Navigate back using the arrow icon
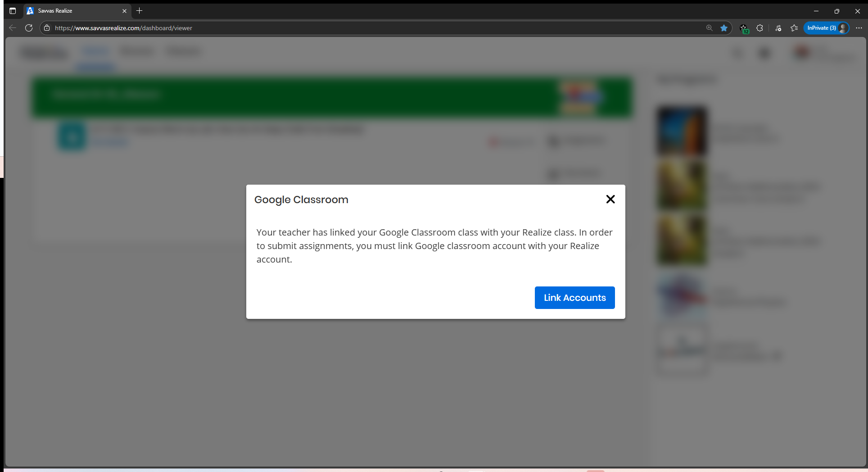 pyautogui.click(x=12, y=28)
